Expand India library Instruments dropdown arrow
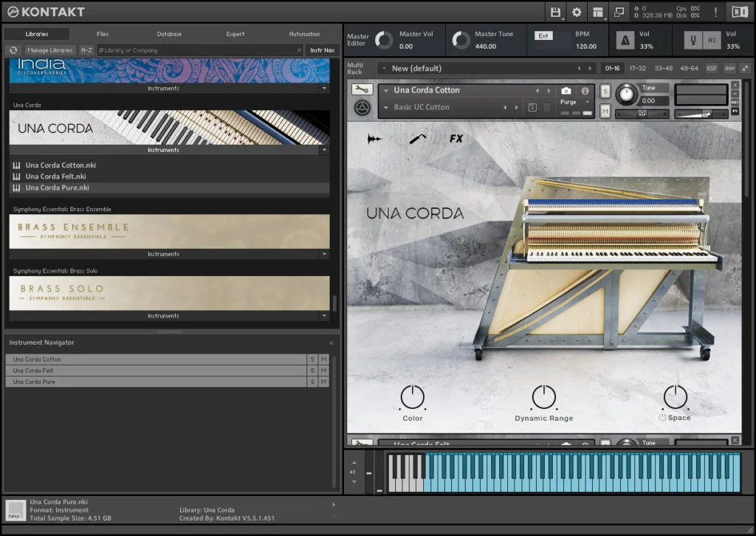This screenshot has width=756, height=536. pos(324,88)
